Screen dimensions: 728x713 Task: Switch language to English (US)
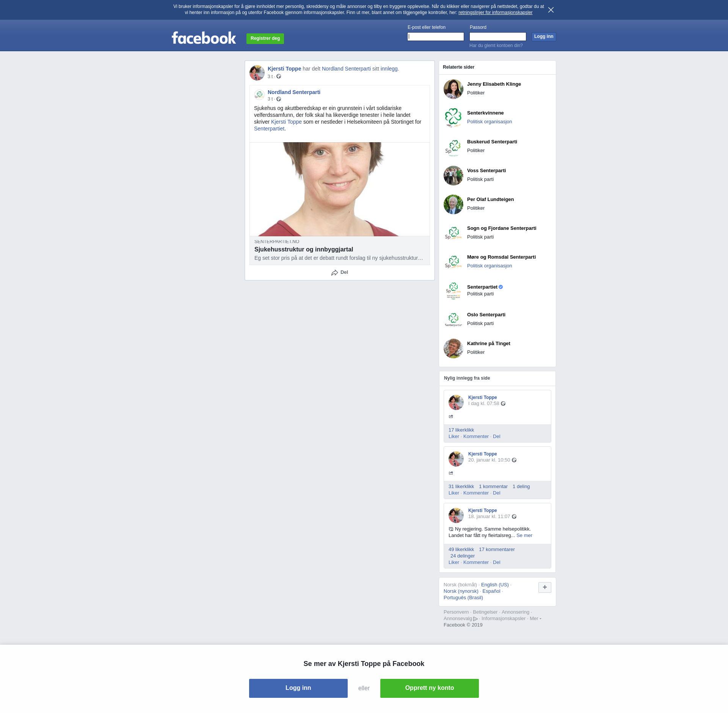[x=495, y=585]
